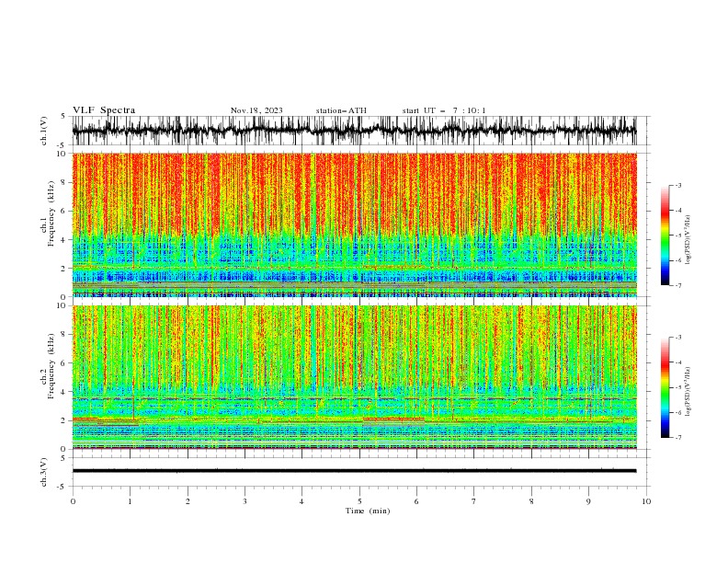Viewport: 728px width, 563px height.
Task: Click the time axis tick label "2"
Action: tap(188, 501)
